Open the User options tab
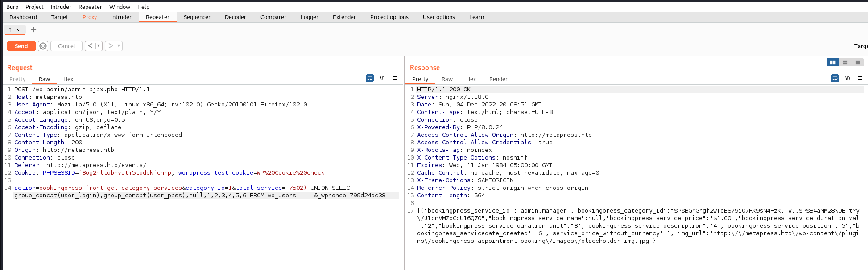 [439, 17]
